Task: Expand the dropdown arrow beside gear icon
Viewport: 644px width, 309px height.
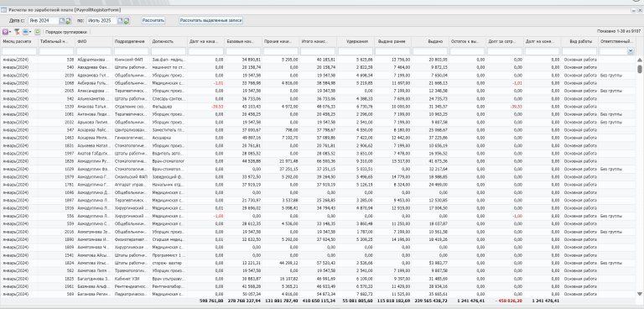Action: (10, 32)
